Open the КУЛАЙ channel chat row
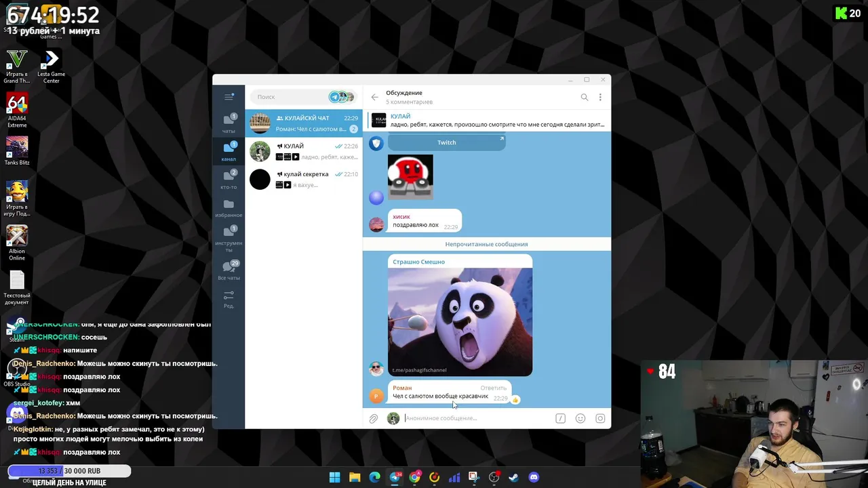The height and width of the screenshot is (488, 868). pyautogui.click(x=304, y=151)
